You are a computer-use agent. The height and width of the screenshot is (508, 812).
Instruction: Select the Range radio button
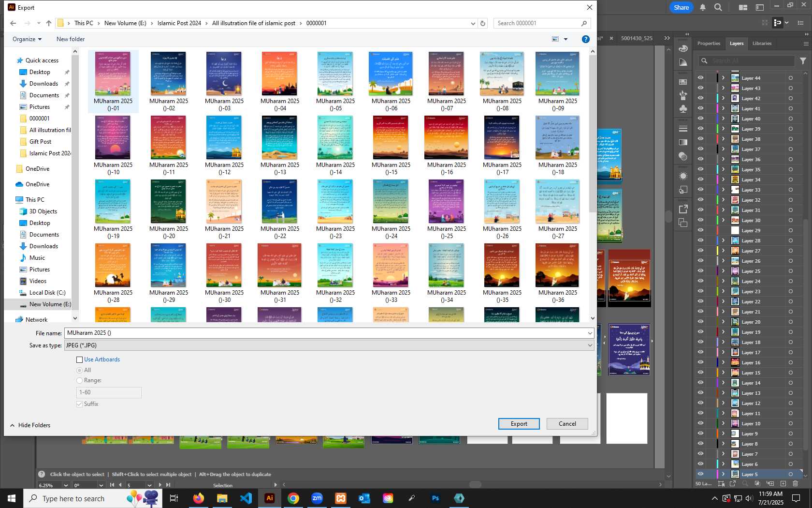point(79,381)
